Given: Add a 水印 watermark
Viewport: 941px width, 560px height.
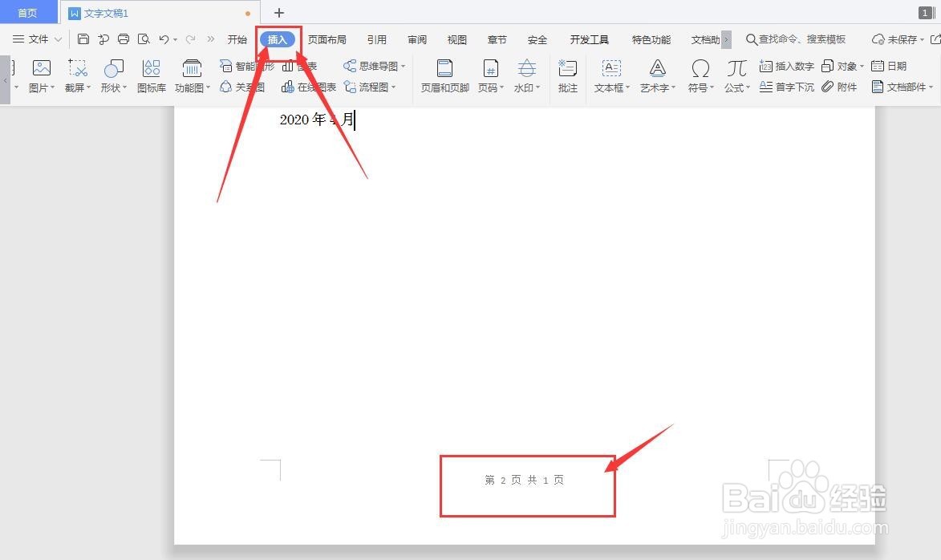Looking at the screenshot, I should coord(526,68).
